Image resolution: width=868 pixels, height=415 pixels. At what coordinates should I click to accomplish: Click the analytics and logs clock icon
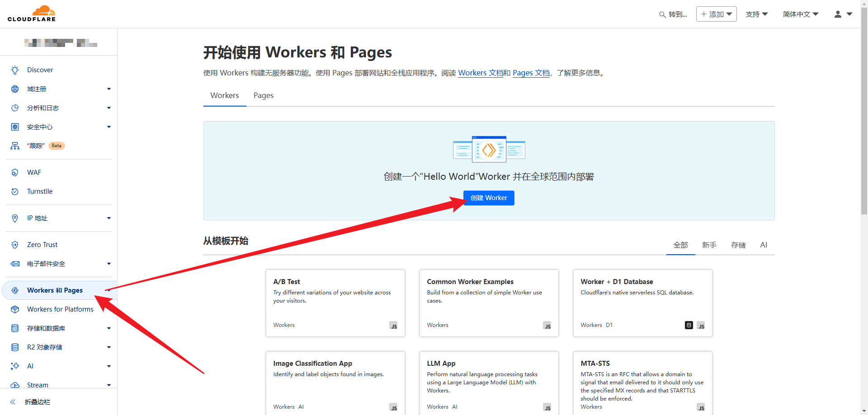coord(15,108)
